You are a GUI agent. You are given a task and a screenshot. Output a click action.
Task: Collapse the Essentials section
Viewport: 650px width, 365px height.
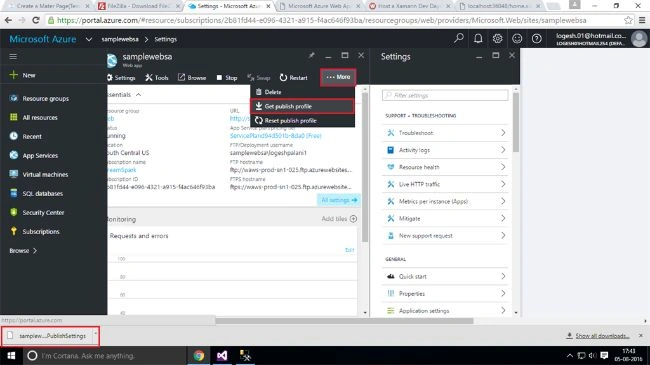point(138,95)
